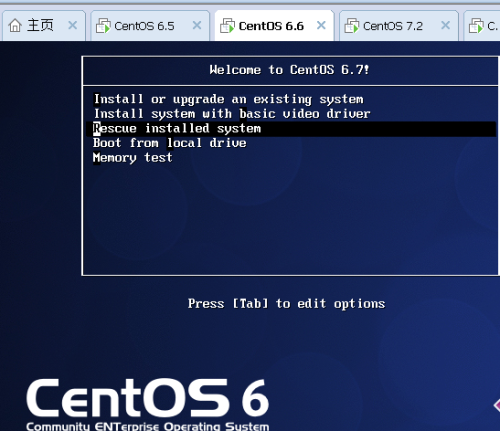Select the 'Memory test' boot entry
Screen dimensions: 500x431
133,158
